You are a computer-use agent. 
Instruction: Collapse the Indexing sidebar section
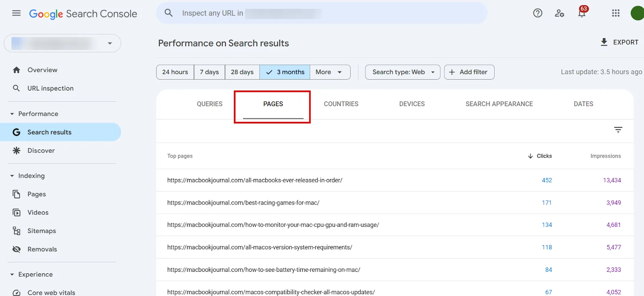coord(12,176)
